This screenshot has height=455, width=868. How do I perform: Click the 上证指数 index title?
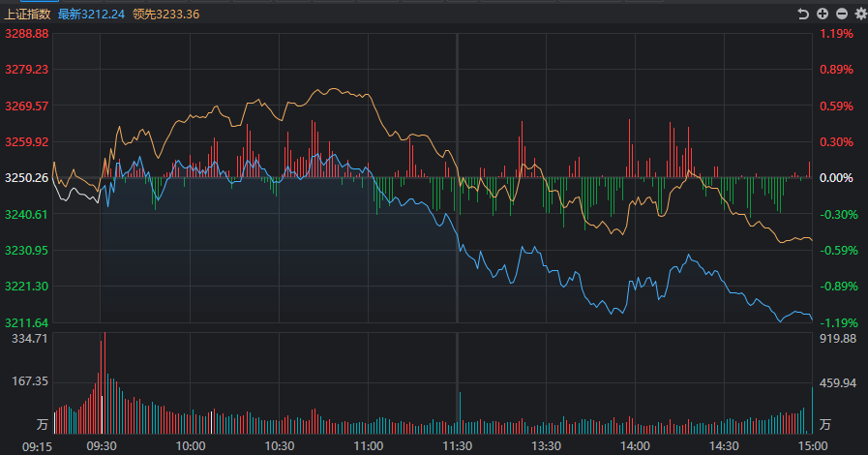(26, 14)
